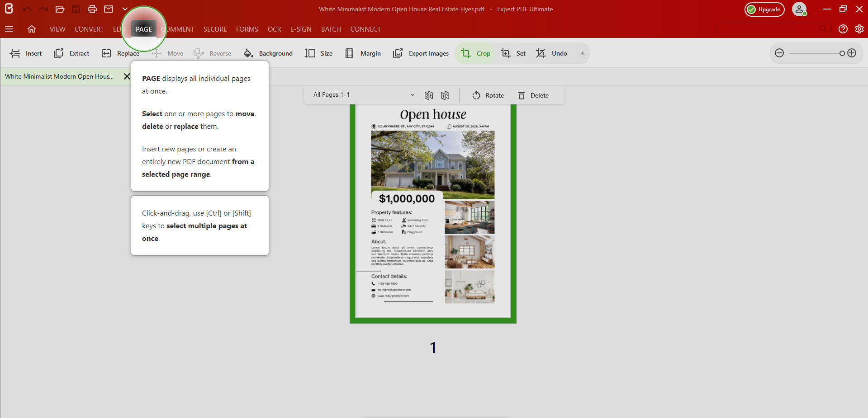The height and width of the screenshot is (418, 868).
Task: Toggle odd pages selection
Action: click(x=445, y=95)
